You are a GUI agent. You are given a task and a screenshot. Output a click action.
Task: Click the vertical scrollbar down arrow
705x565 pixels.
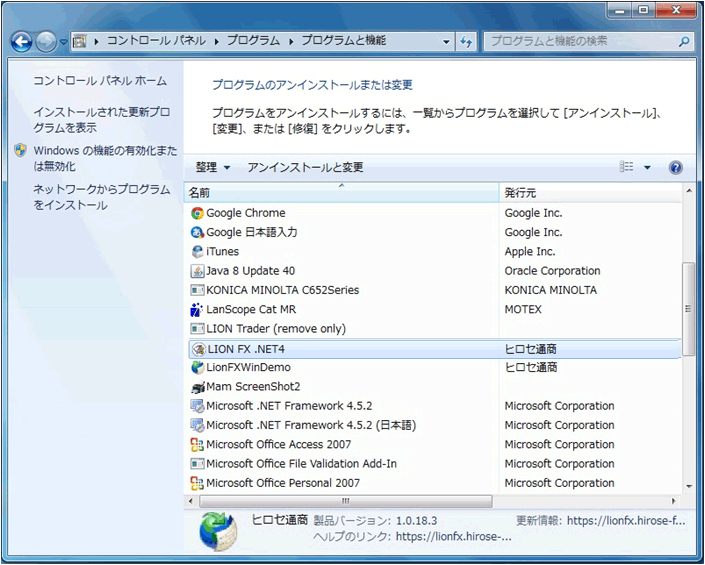click(x=689, y=486)
